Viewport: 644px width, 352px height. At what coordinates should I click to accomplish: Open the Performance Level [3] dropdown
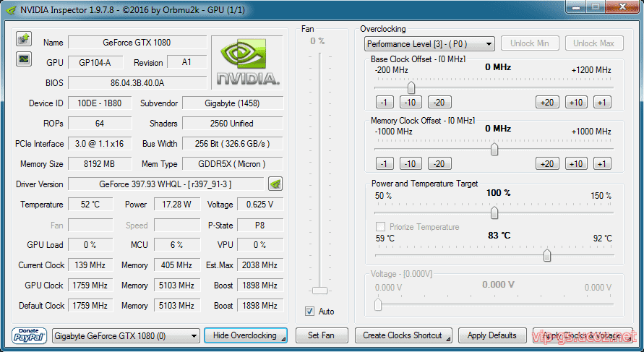point(429,44)
